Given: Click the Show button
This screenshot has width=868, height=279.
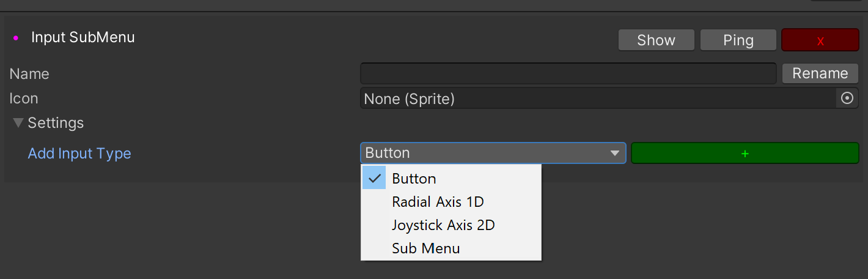Looking at the screenshot, I should 657,40.
